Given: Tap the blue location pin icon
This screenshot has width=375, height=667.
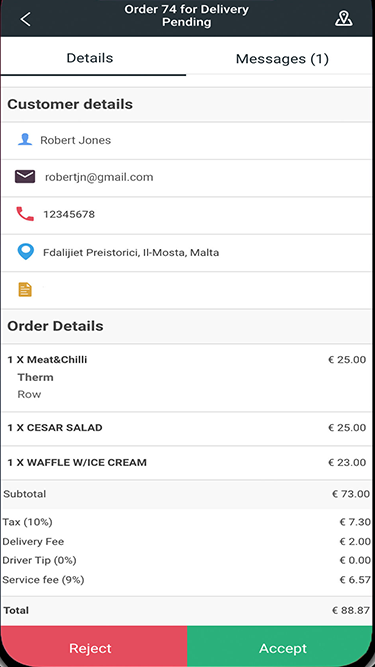Looking at the screenshot, I should tap(26, 252).
